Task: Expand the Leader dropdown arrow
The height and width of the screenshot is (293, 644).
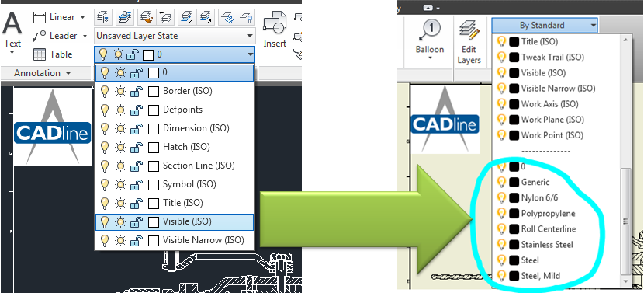Action: 85,36
